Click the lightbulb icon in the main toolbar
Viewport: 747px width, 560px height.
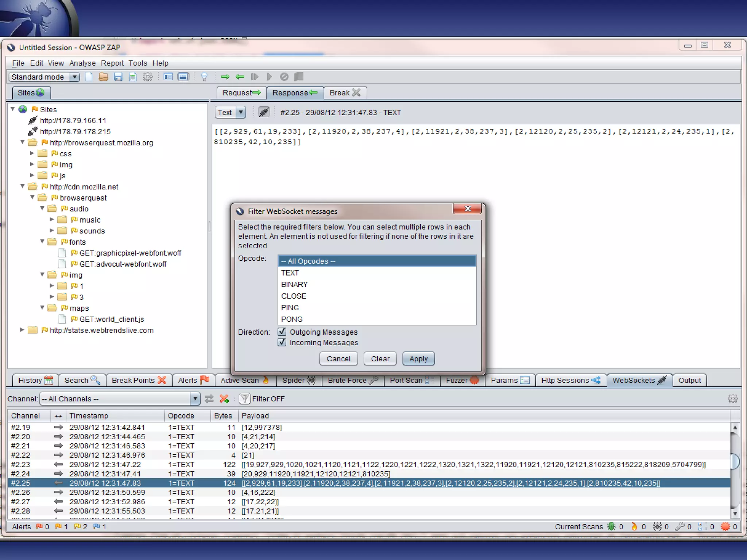coord(204,77)
